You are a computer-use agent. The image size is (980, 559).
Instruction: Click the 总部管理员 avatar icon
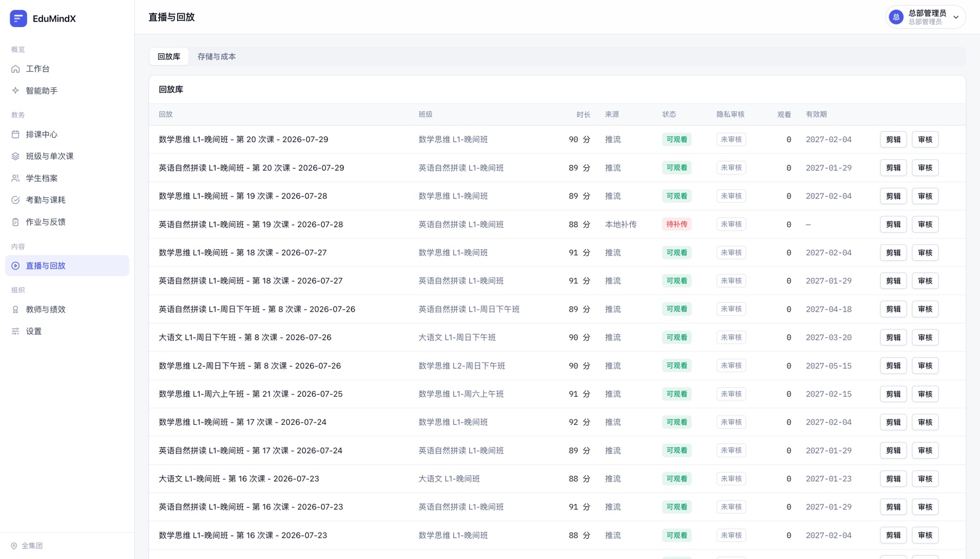click(896, 17)
